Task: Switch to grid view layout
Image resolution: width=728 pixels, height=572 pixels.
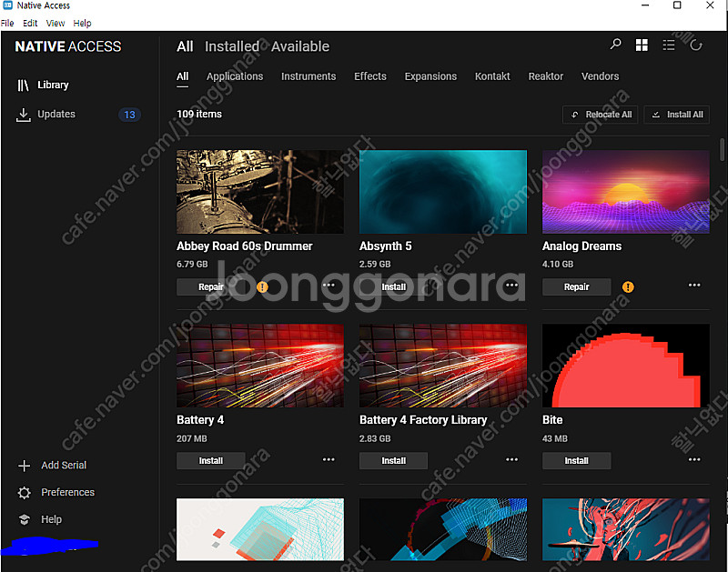Action: (x=642, y=45)
